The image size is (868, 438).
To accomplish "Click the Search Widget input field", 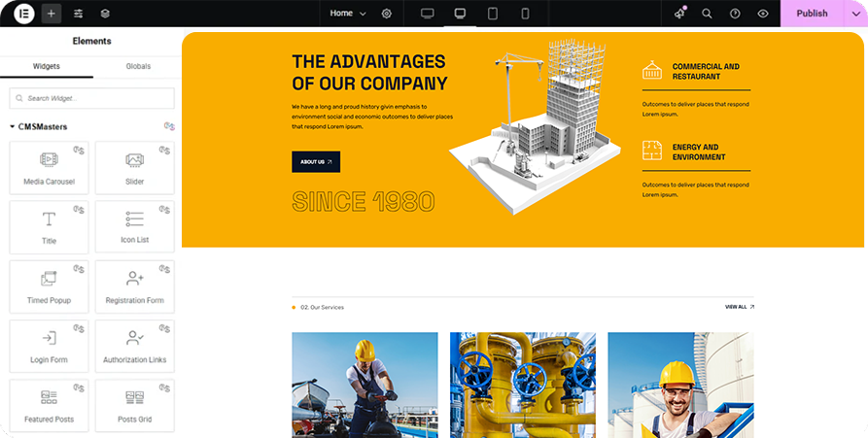I will [92, 98].
